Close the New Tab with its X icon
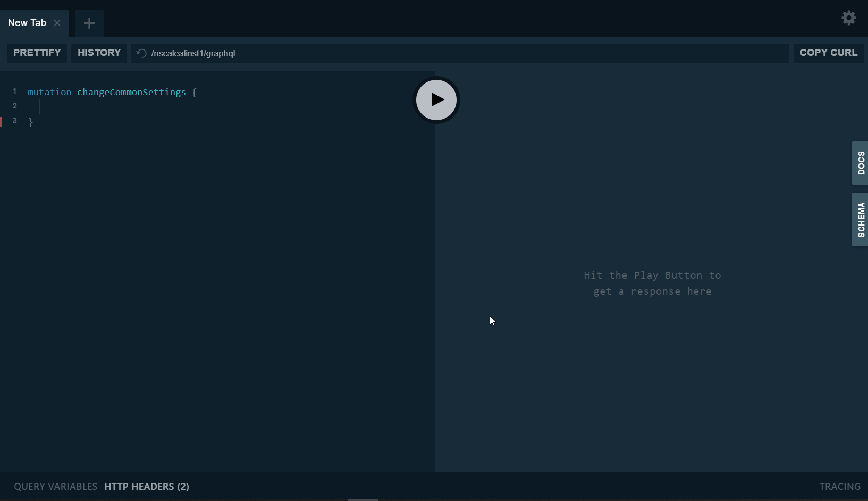Image resolution: width=868 pixels, height=501 pixels. click(58, 23)
